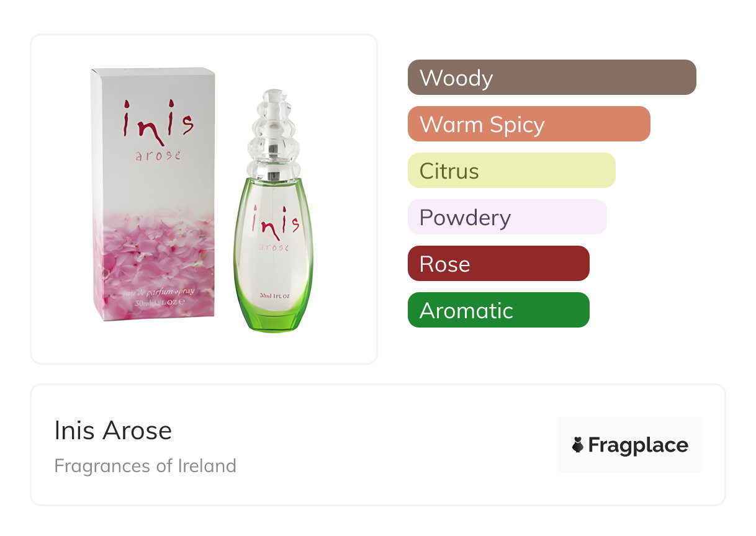Click the green glass base of the bottle
The width and height of the screenshot is (756, 536).
pyautogui.click(x=274, y=318)
